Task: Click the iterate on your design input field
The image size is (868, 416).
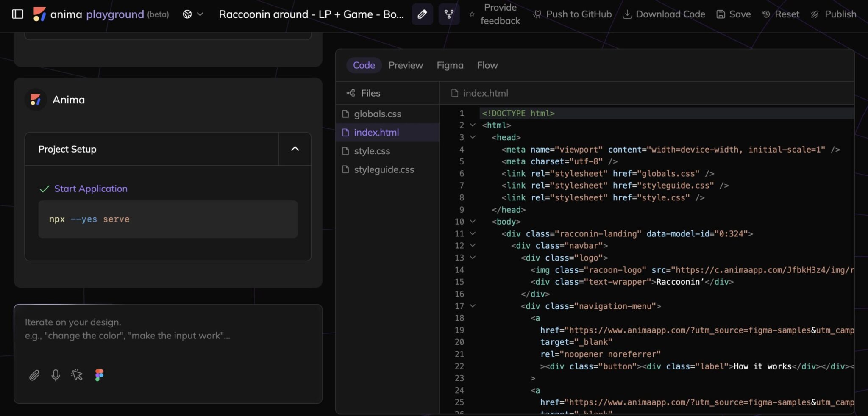Action: click(148, 335)
